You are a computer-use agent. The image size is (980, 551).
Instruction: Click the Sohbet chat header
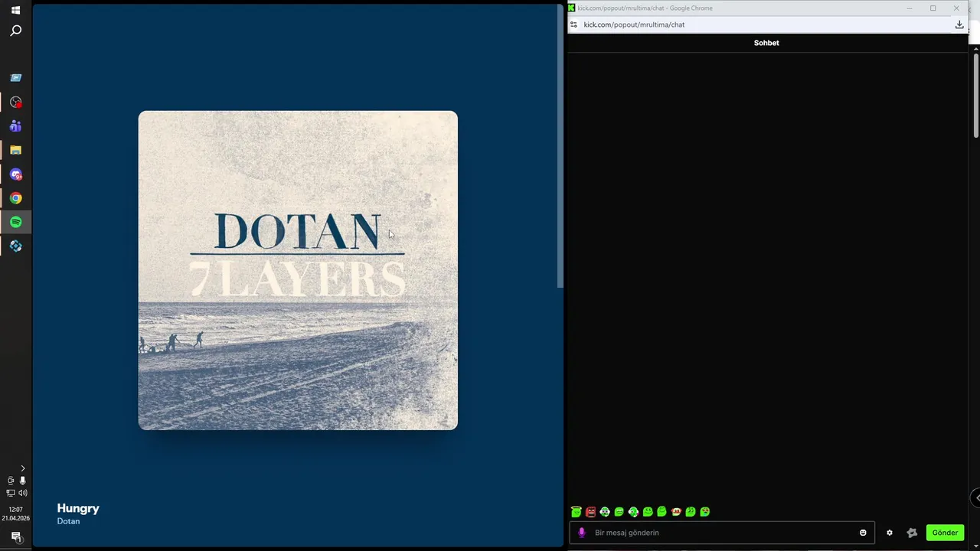[766, 43]
